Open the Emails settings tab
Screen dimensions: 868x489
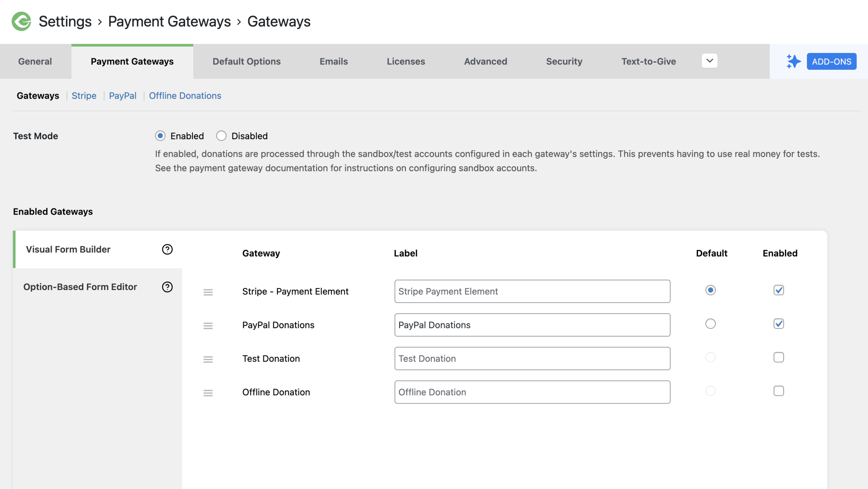point(333,61)
